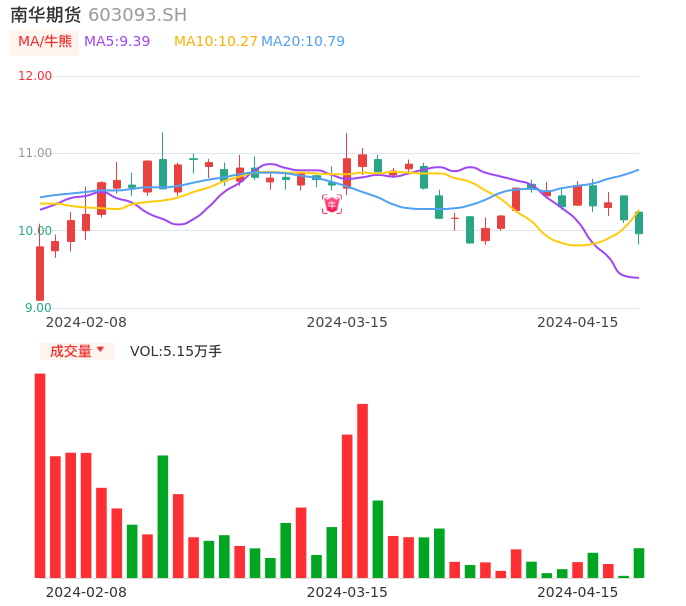Click 2024-03-15 date under price chart
Image resolution: width=686 pixels, height=606 pixels.
347,322
